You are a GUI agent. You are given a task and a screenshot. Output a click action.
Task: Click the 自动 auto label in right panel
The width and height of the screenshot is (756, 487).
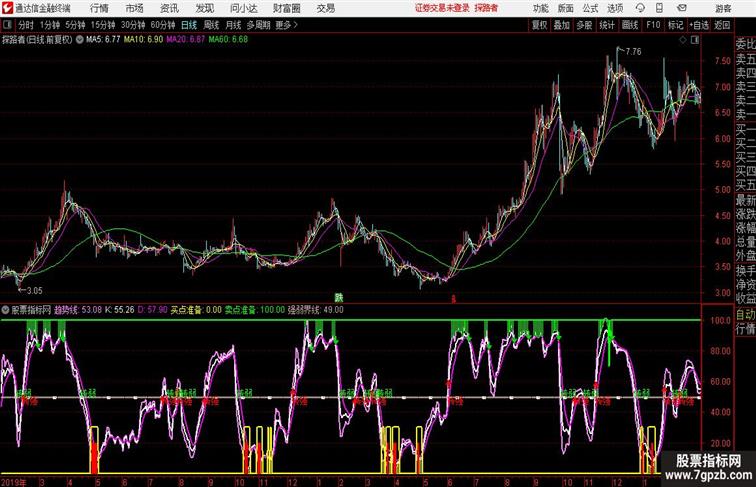745,314
